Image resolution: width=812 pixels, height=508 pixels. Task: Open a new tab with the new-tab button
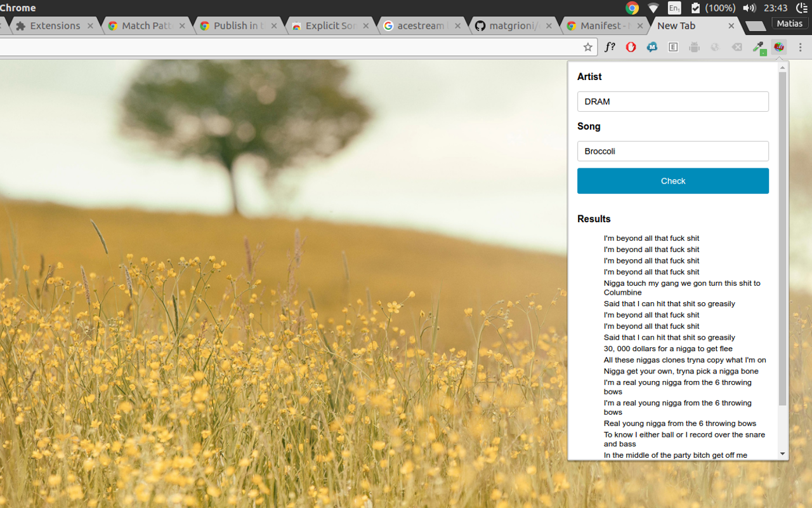point(755,27)
